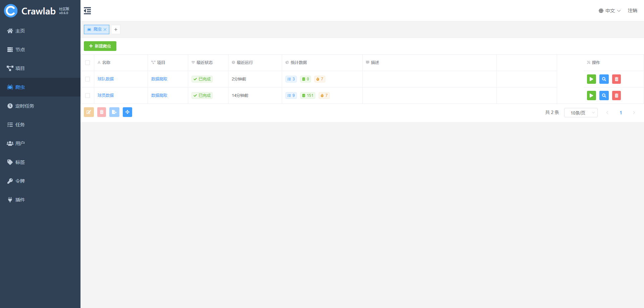Click tasks count tag 9 for 球员数据
Image resolution: width=644 pixels, height=308 pixels.
291,96
